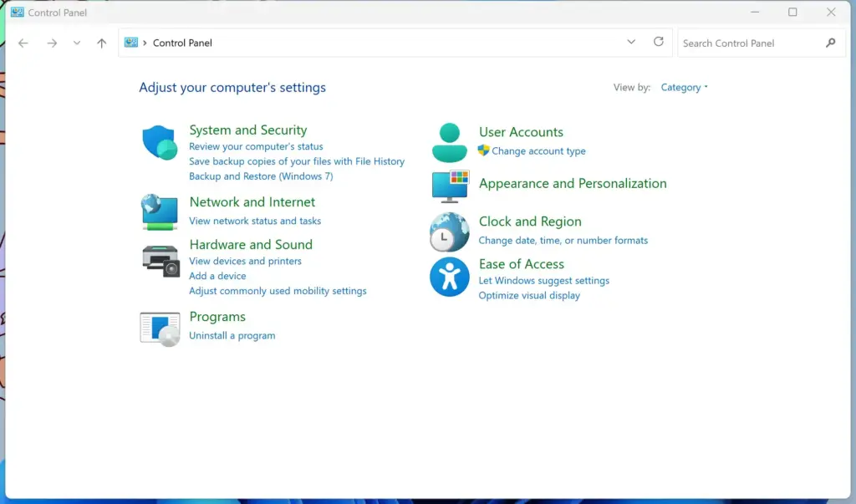
Task: Open System and Security category
Action: (x=247, y=130)
